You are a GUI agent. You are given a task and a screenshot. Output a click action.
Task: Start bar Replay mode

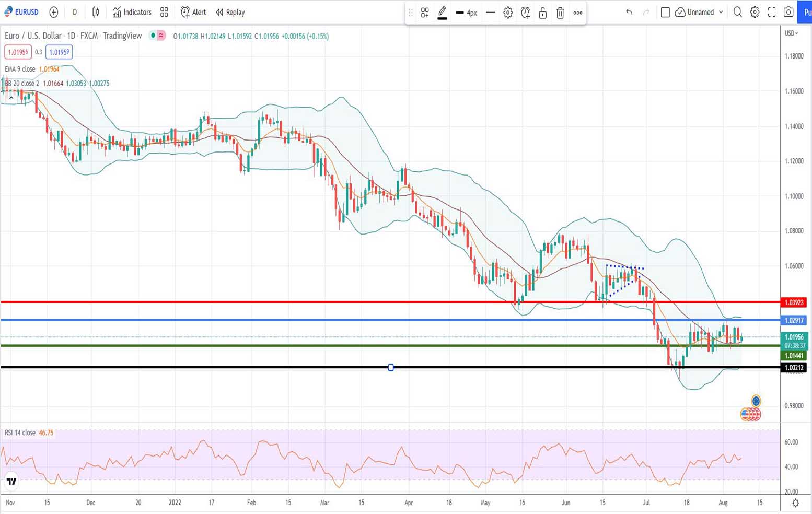click(230, 12)
